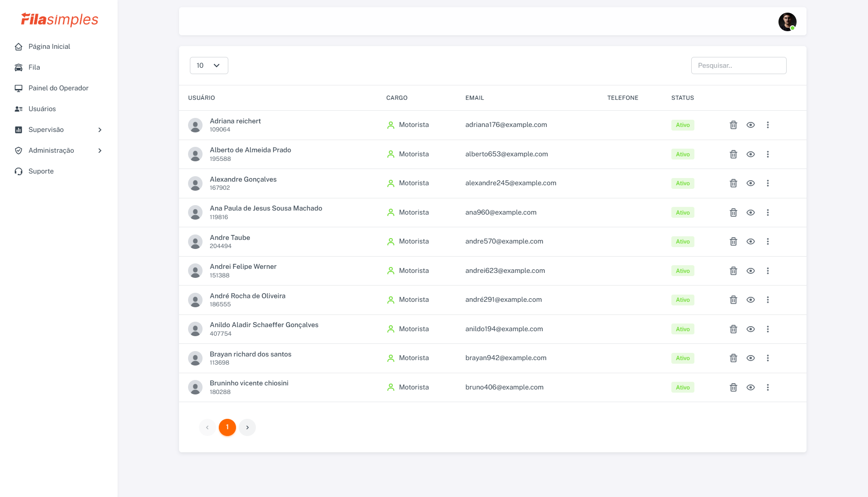Click the Suporte sidebar link
The width and height of the screenshot is (868, 497).
(x=41, y=171)
